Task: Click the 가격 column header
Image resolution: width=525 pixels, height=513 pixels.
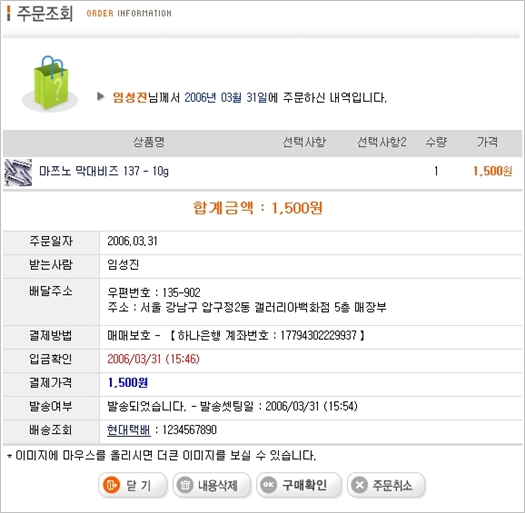Action: click(x=488, y=142)
